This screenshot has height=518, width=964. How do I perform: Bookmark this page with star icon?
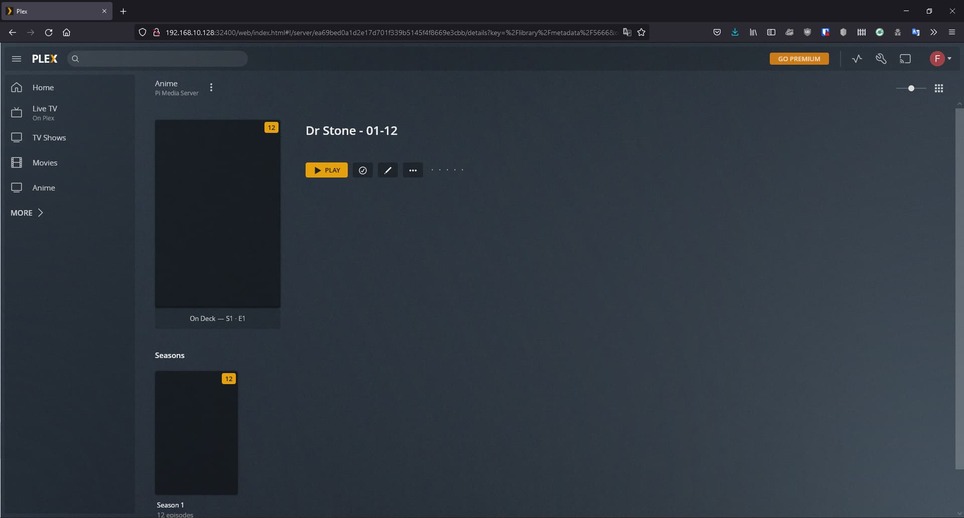[641, 33]
